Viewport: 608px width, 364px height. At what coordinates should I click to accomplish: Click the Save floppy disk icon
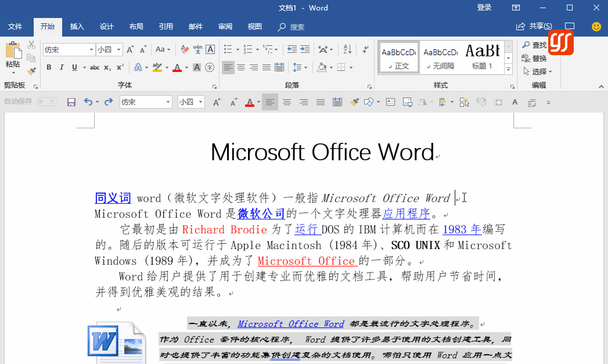pos(71,102)
